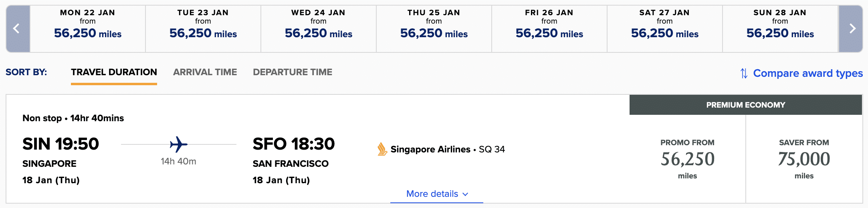Click the Singapore Airlines logo icon

[382, 149]
